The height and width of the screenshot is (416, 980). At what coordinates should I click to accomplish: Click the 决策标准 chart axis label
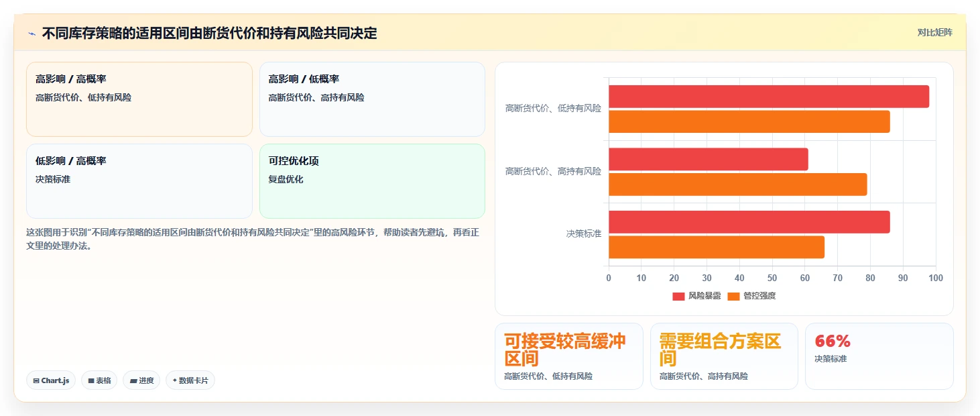(x=584, y=234)
